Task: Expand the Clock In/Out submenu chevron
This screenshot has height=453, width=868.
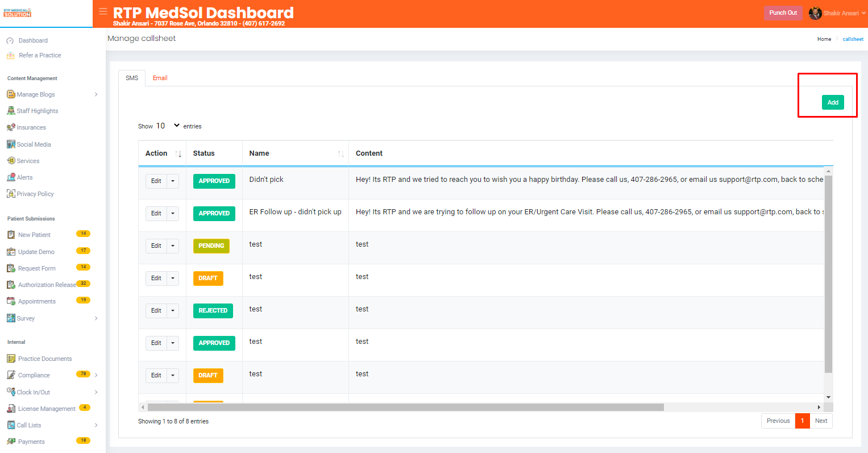Action: click(x=96, y=392)
